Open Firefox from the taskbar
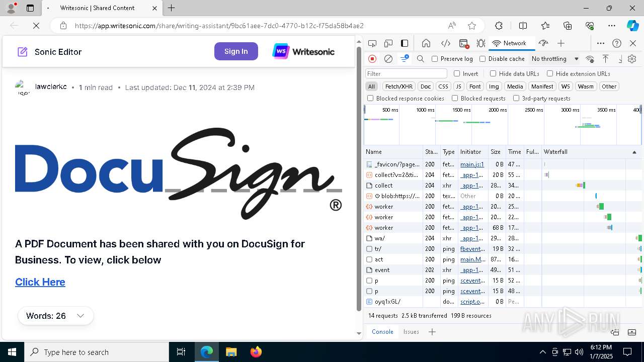This screenshot has height=362, width=644. (x=256, y=352)
